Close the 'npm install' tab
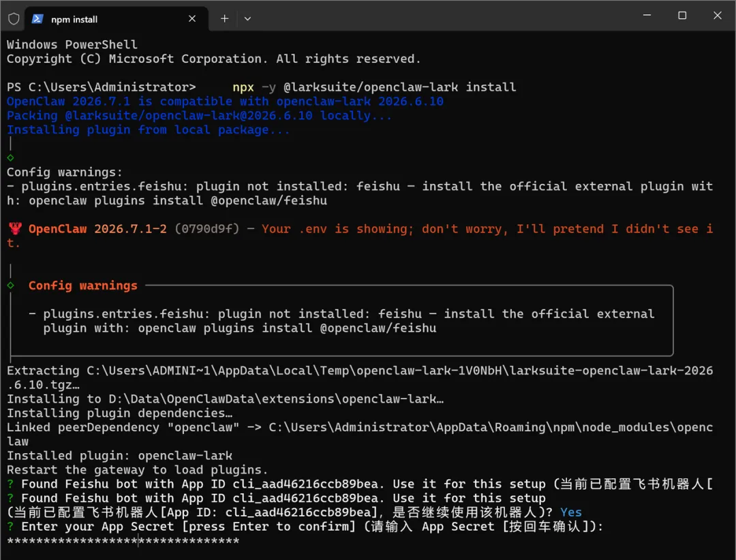736x560 pixels. (x=192, y=19)
